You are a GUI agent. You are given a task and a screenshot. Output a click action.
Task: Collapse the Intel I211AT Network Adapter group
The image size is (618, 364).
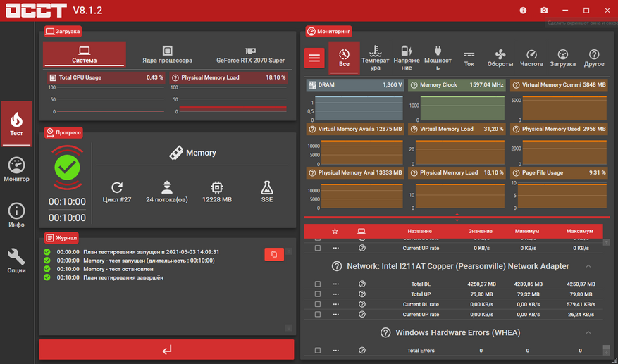tap(588, 266)
